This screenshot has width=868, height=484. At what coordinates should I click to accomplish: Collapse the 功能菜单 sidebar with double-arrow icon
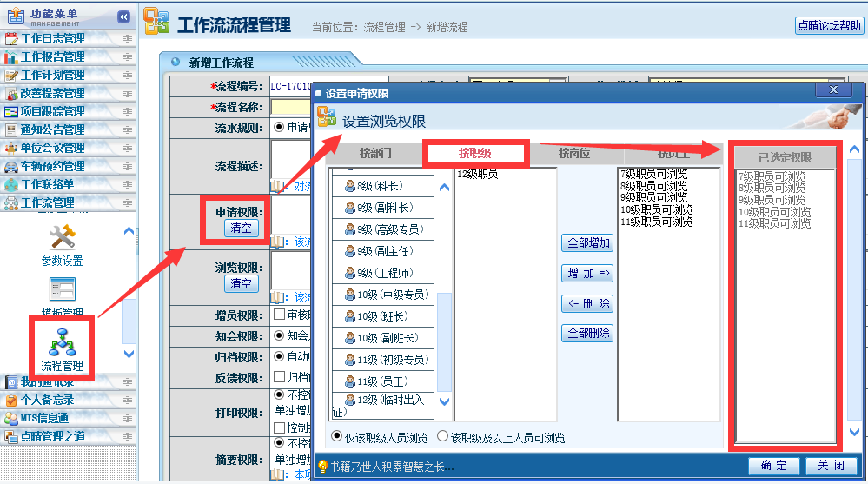(123, 17)
